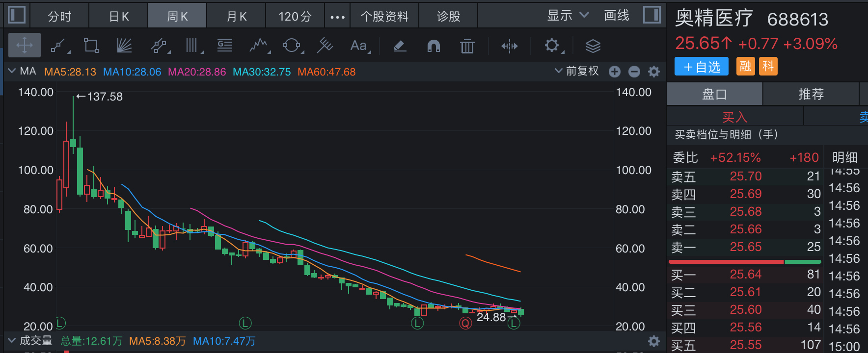Switch to 月K monthly chart tab
The height and width of the screenshot is (353, 868).
pos(237,16)
